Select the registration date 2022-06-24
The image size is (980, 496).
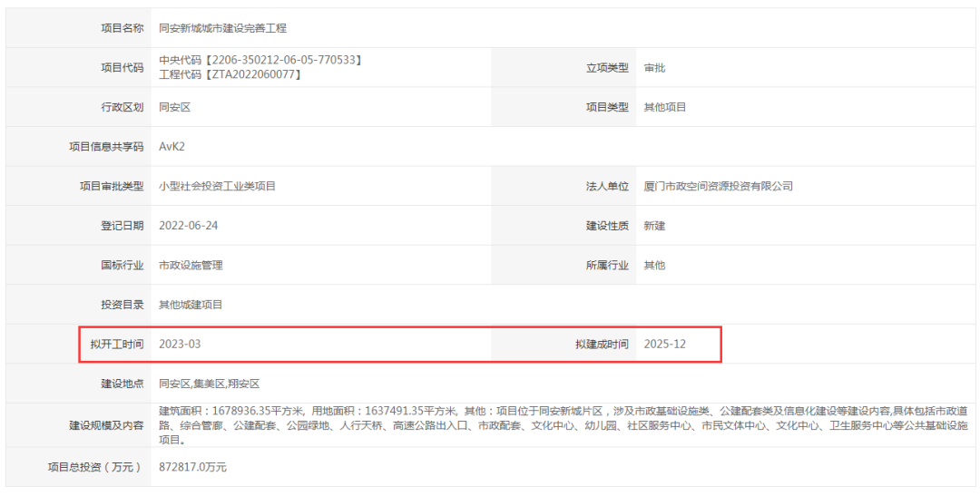pyautogui.click(x=188, y=226)
